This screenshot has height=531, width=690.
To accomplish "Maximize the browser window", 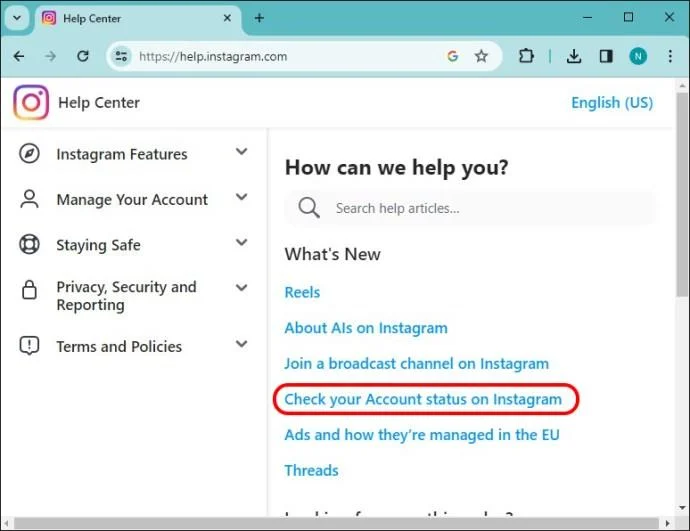I will 628,17.
